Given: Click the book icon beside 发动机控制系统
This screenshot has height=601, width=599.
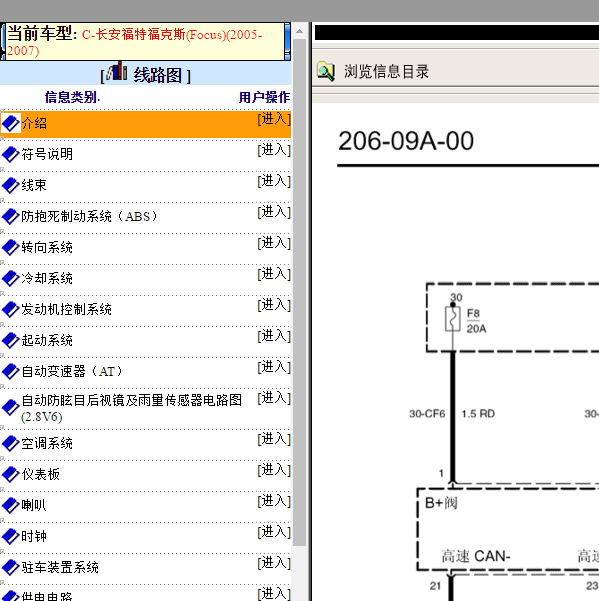Looking at the screenshot, I should pos(11,310).
